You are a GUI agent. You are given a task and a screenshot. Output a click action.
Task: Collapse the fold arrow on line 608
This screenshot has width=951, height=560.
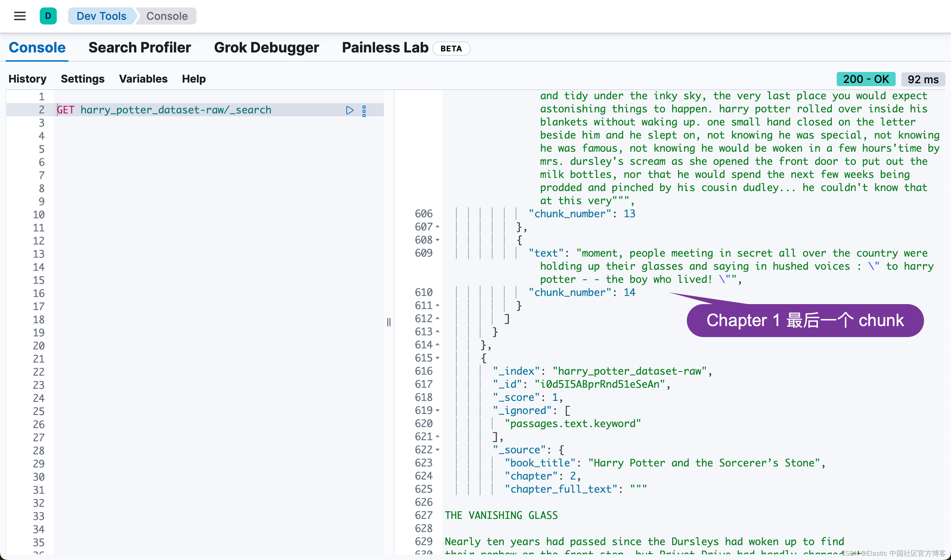point(438,240)
